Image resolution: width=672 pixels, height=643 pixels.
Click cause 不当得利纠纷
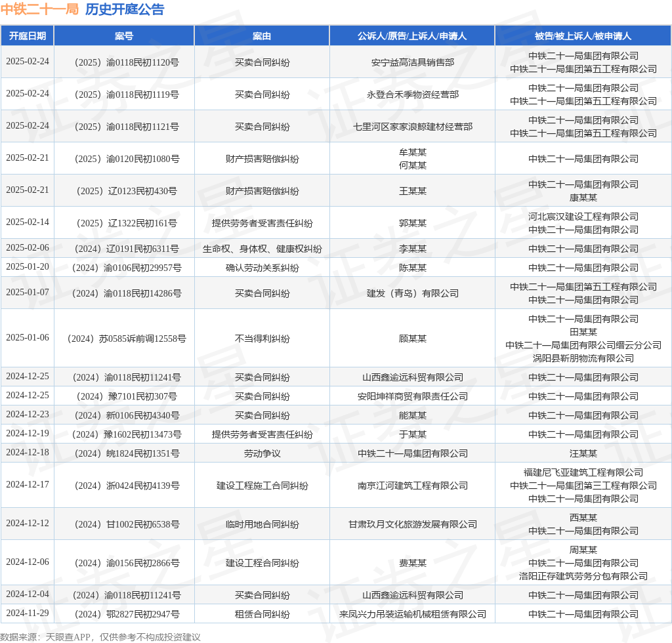(x=262, y=339)
